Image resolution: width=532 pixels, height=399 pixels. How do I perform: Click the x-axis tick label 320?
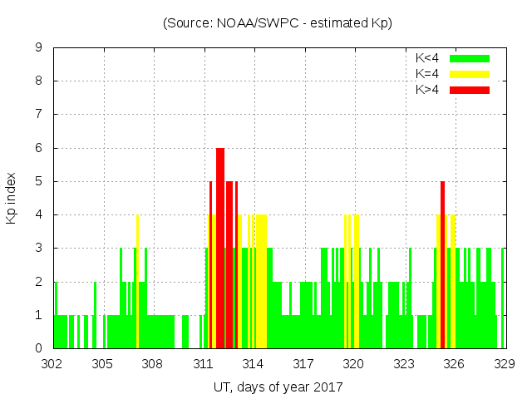354,363
